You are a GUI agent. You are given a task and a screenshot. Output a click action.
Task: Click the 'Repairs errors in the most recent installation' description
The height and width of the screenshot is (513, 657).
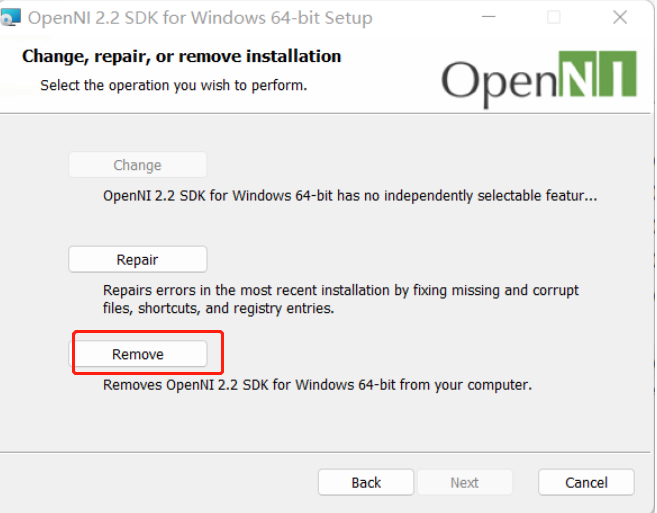point(341,299)
